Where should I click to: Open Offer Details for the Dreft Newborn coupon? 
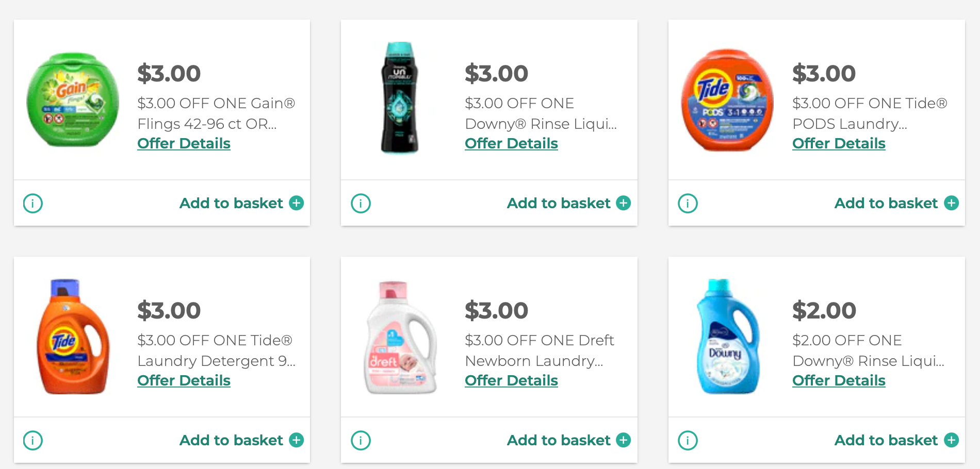[x=511, y=380]
